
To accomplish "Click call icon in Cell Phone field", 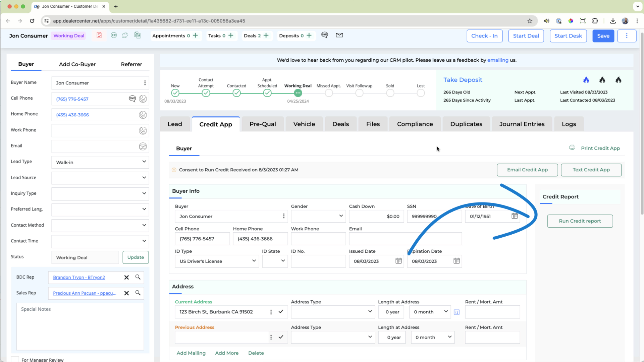I will (143, 99).
